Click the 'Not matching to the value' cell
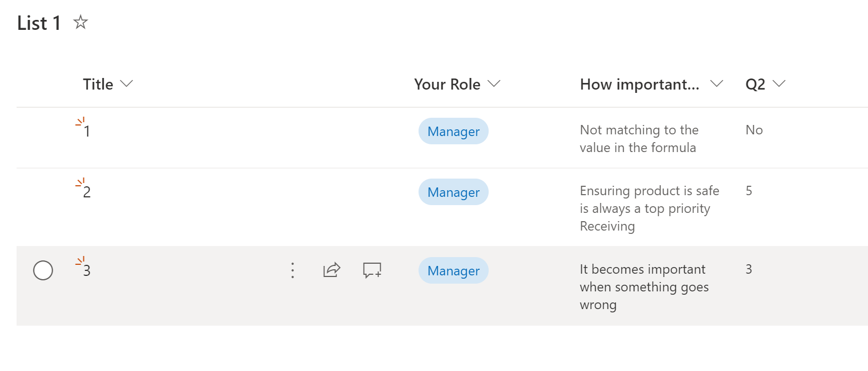The image size is (868, 371). click(x=639, y=139)
